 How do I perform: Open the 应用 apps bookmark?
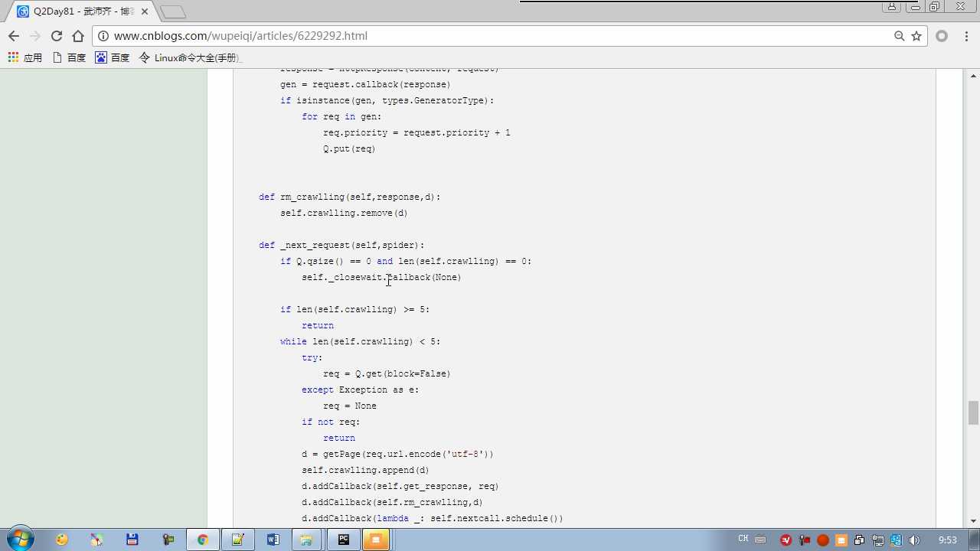[25, 57]
